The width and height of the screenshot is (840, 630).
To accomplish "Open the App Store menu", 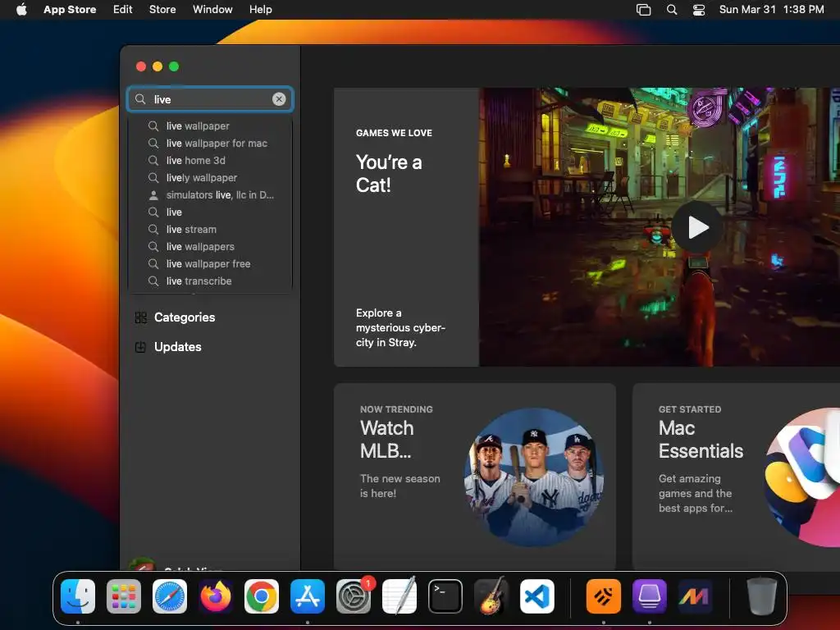I will (x=70, y=10).
